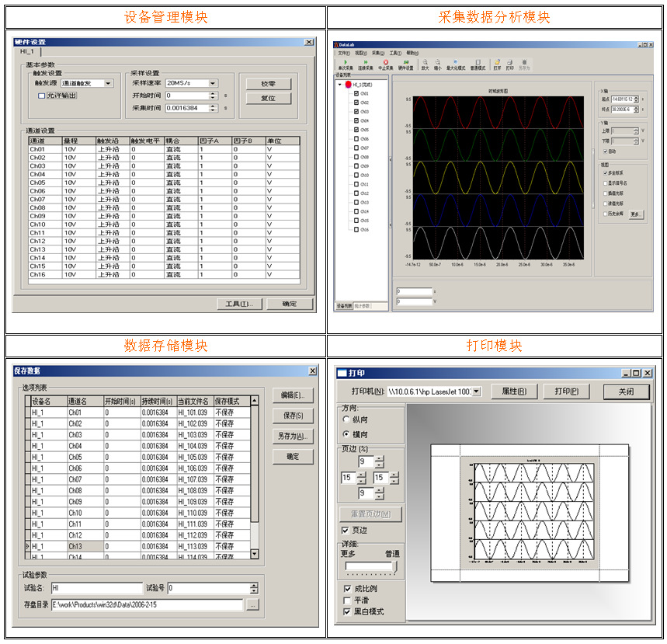The height and width of the screenshot is (644, 667).
Task: Open 采样速率 20MS/s sampling rate dropdown
Action: pos(213,83)
